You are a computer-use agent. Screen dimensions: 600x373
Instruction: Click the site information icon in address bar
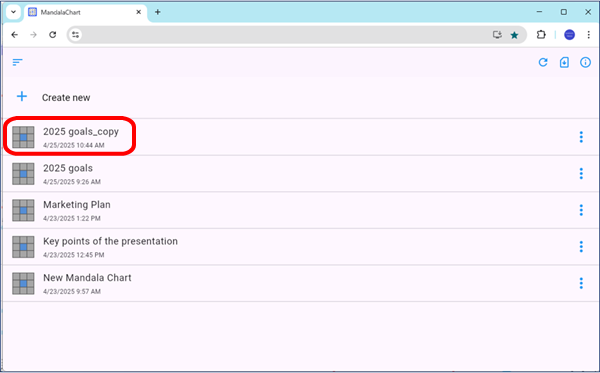[75, 35]
